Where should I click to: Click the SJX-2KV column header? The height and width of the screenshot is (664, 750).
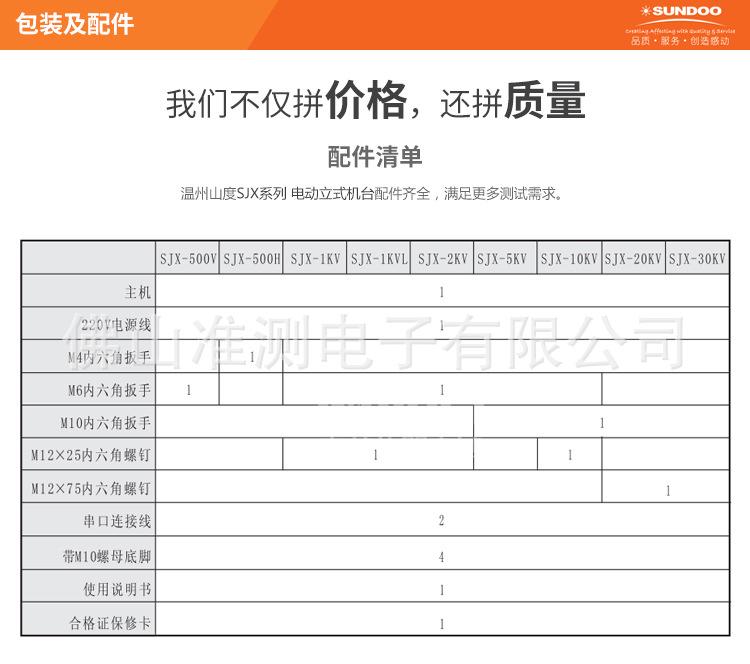point(442,258)
